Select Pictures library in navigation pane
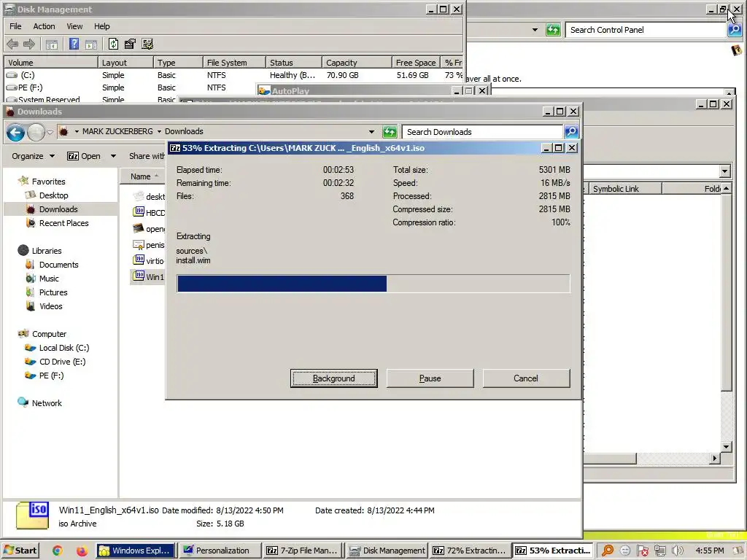The image size is (747, 560). (x=53, y=292)
